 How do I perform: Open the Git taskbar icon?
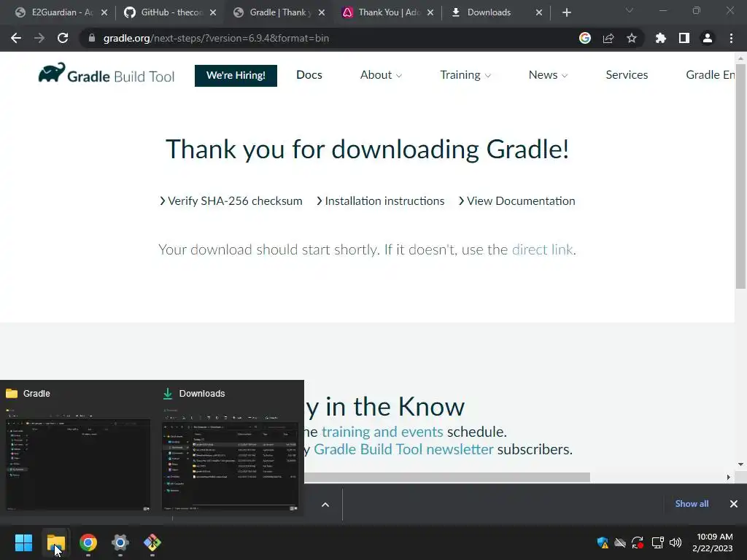click(152, 542)
